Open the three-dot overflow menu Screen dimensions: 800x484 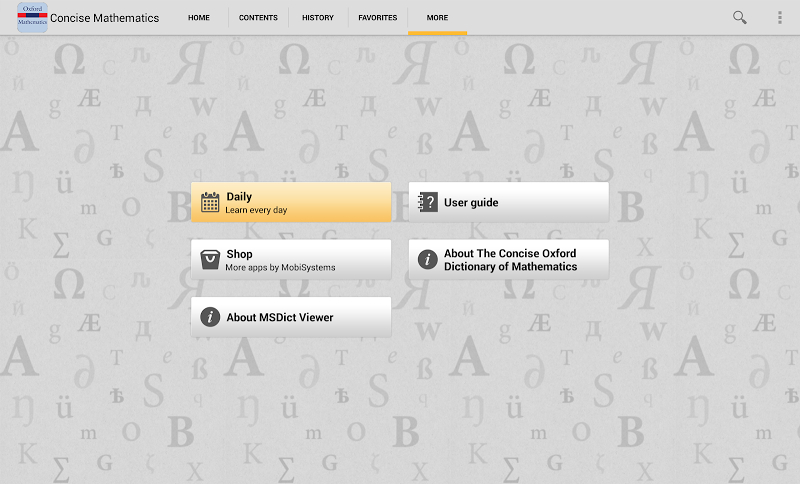coord(780,17)
